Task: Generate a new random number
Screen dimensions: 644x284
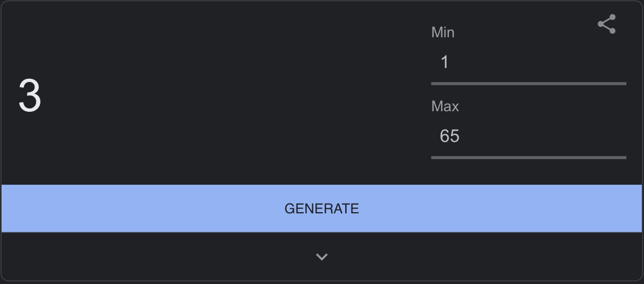Action: pyautogui.click(x=321, y=208)
